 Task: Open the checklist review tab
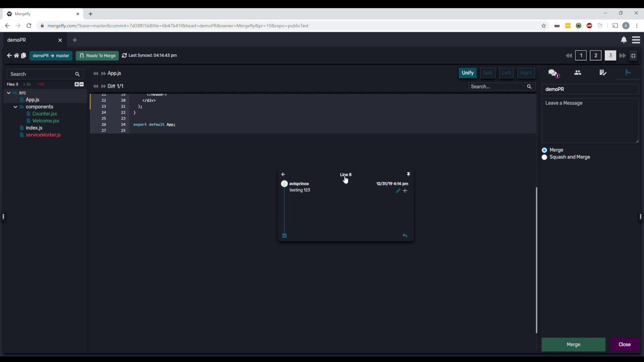[x=603, y=73]
